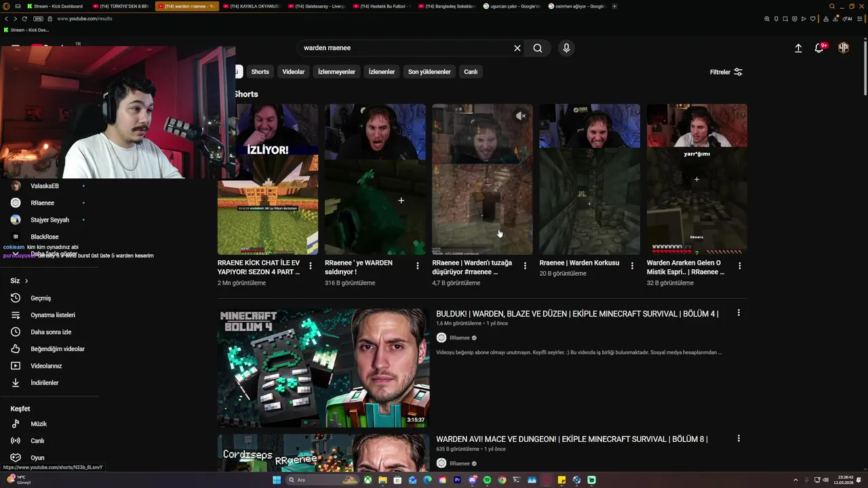Open 'BULDUK! | WARDEN, BLAZE VE DÜZEN' video title
The height and width of the screenshot is (488, 868).
[x=577, y=314]
